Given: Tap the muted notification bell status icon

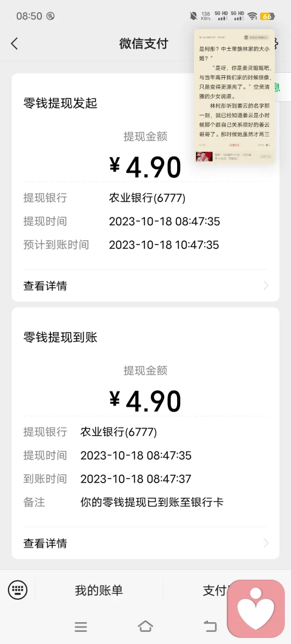Looking at the screenshot, I should tap(193, 16).
